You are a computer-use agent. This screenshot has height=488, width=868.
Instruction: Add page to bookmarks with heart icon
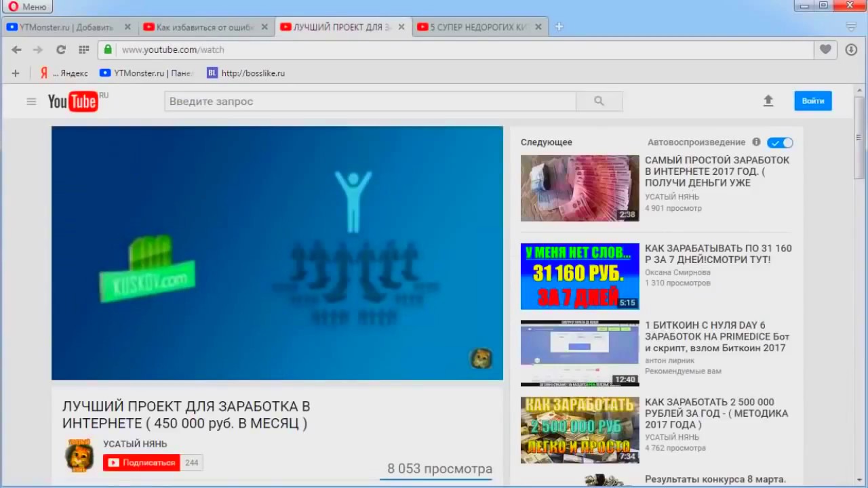click(825, 49)
